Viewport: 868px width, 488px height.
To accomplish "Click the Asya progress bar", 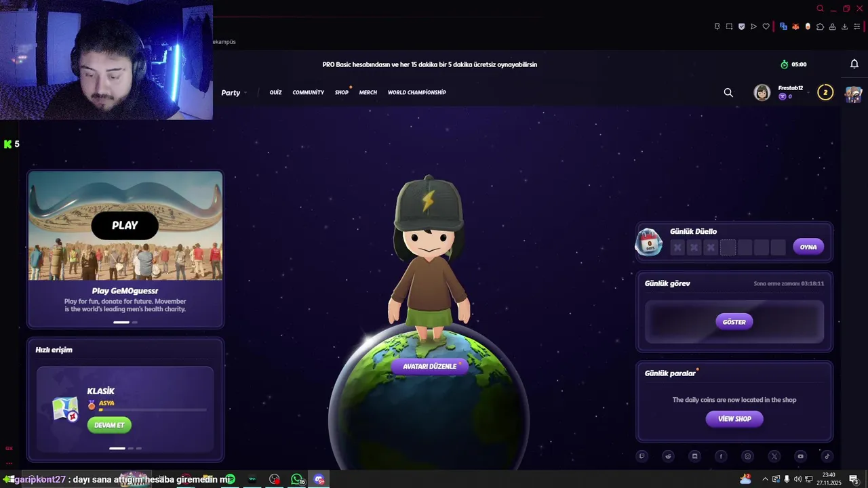I will point(153,410).
